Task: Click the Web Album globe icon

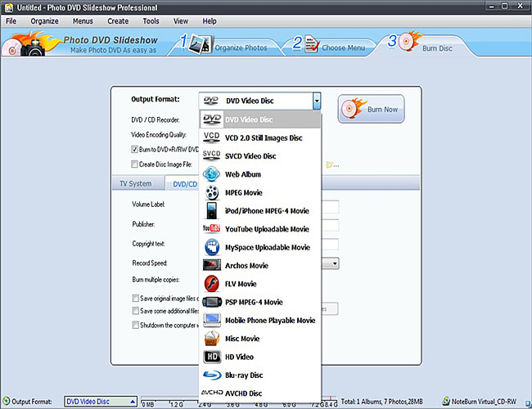Action: (212, 174)
